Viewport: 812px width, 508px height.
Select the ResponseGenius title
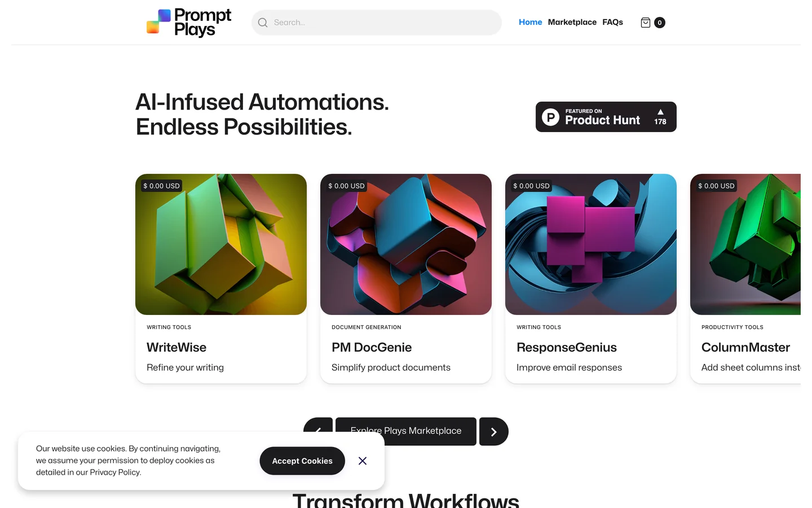tap(567, 348)
